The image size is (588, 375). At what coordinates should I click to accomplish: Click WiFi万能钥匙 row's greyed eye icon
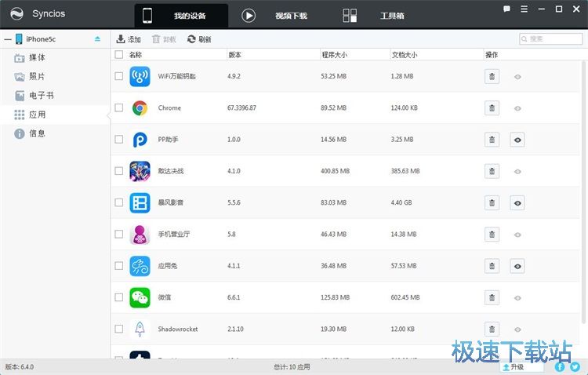[517, 77]
